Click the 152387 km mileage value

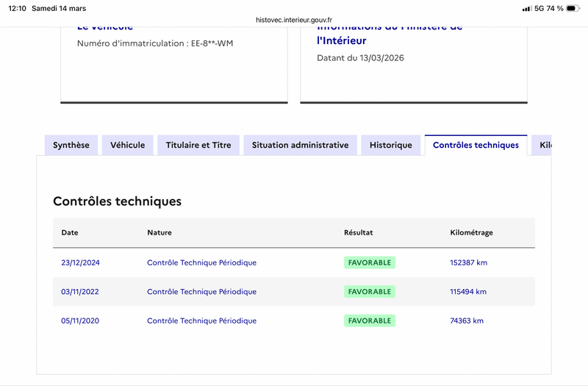[468, 262]
